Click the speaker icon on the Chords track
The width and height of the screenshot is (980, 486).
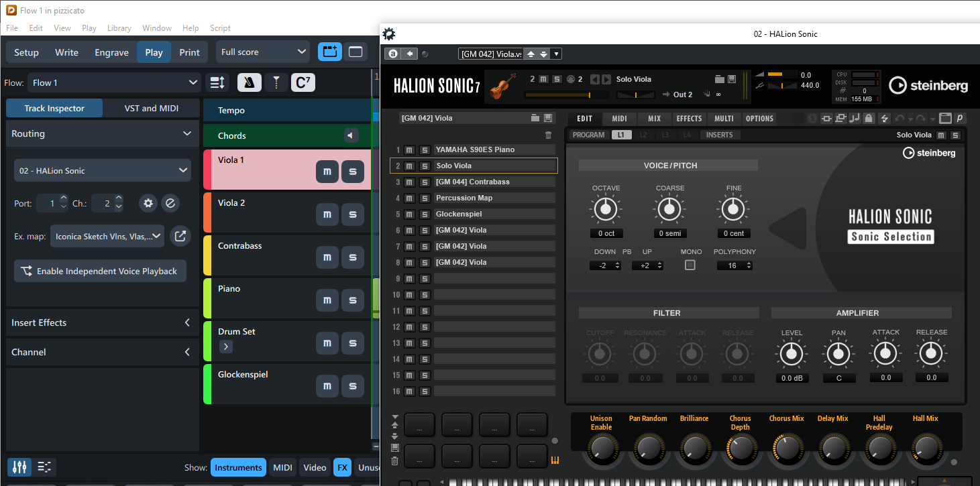click(351, 135)
